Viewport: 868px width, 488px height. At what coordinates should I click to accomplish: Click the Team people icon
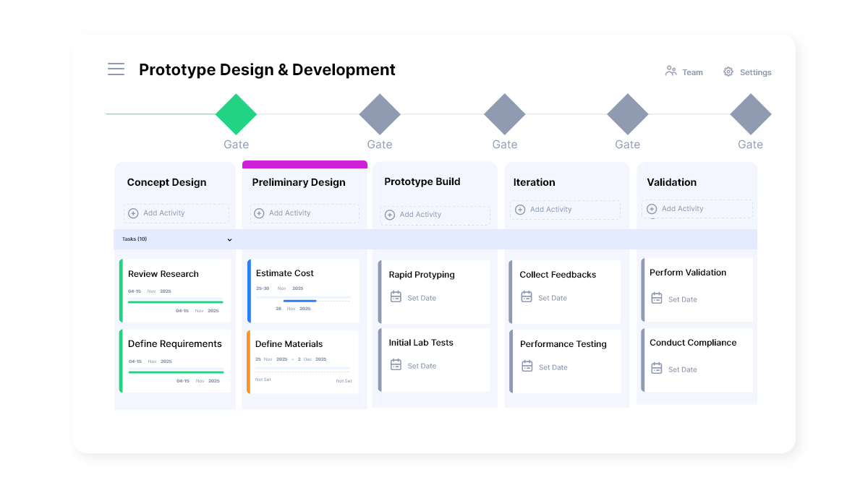671,72
